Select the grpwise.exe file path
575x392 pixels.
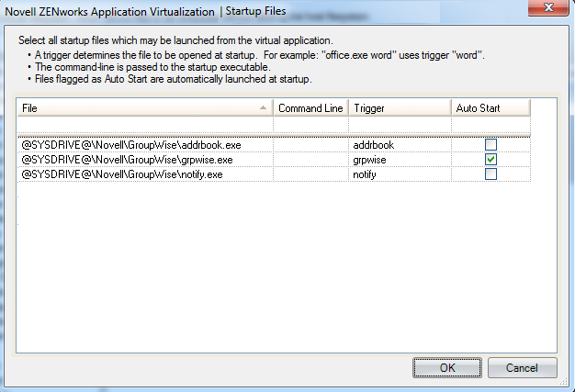pos(128,160)
